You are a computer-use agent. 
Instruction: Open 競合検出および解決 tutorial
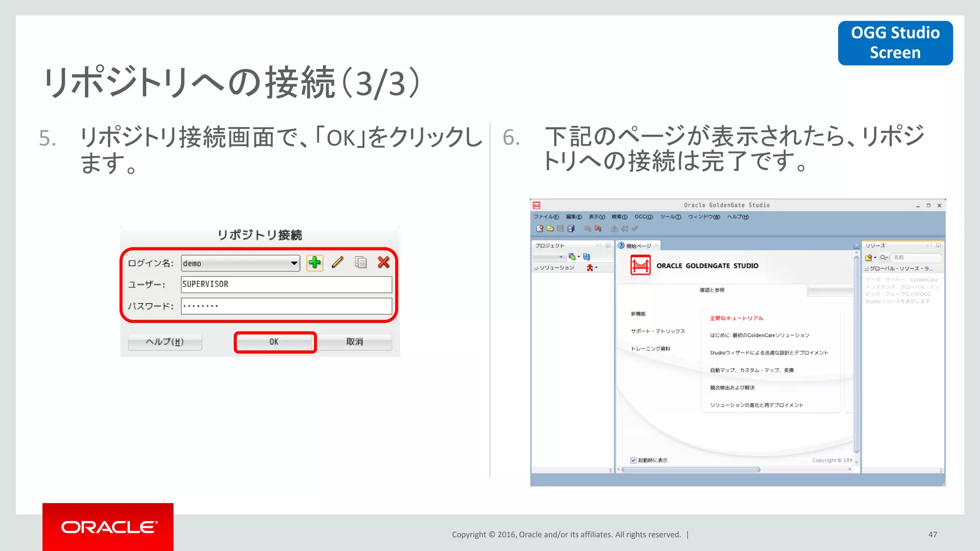(x=732, y=387)
